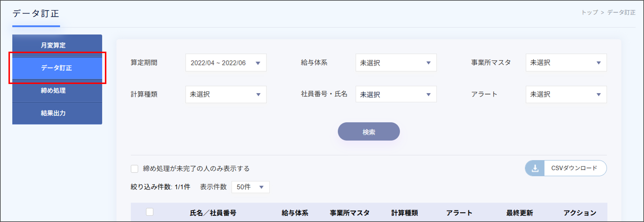
Task: Click the アラート table column header
Action: 459,213
